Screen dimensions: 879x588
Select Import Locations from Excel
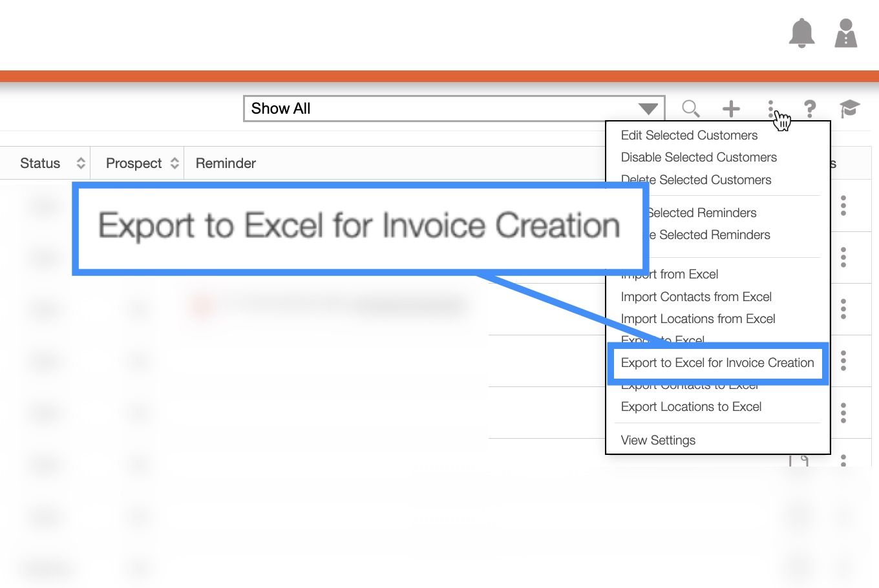point(698,319)
